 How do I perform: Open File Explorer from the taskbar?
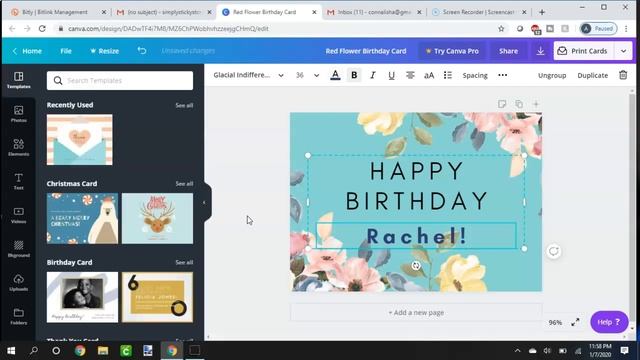pos(103,351)
